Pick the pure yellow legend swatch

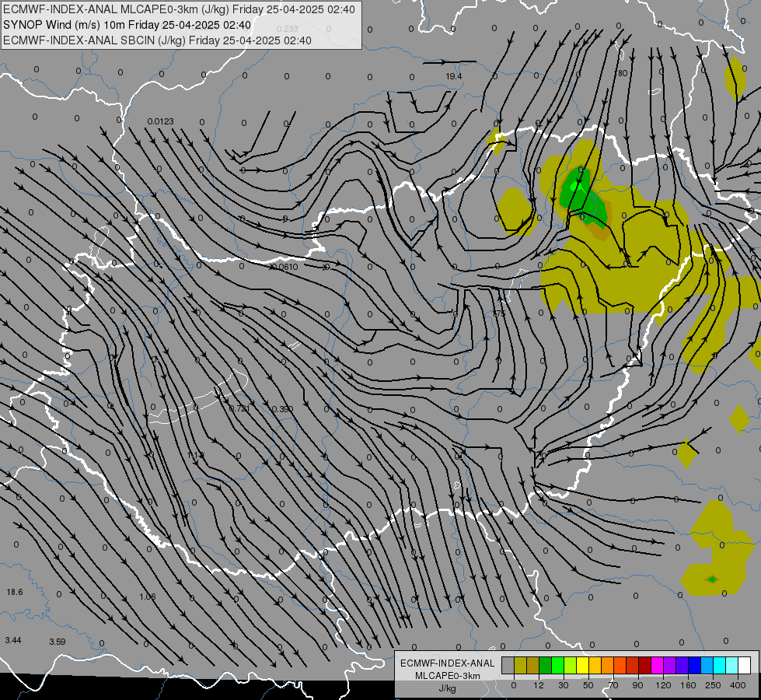[583, 666]
